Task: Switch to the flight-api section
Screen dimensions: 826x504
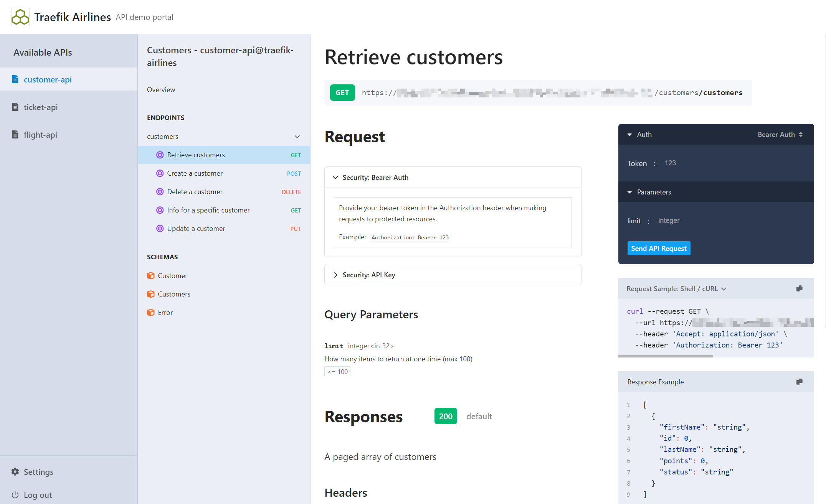Action: point(40,135)
